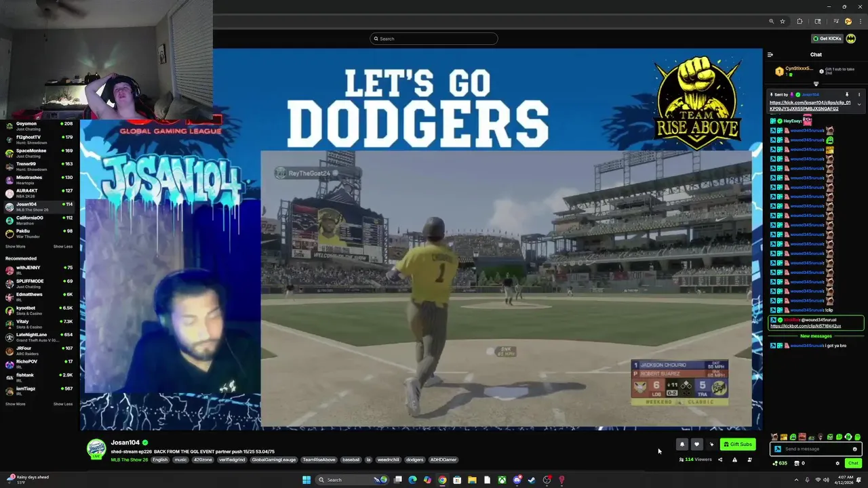Click the heart follow button
The image size is (868, 488).
(696, 445)
